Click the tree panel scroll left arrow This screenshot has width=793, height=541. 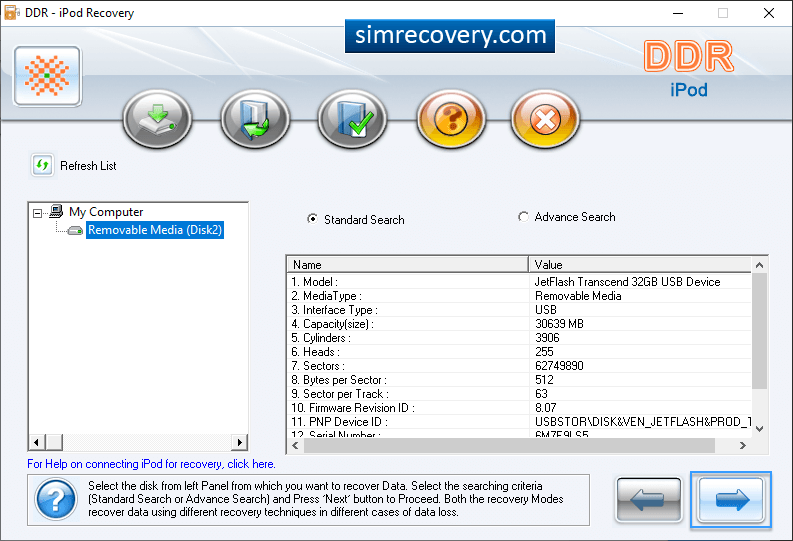coord(36,442)
